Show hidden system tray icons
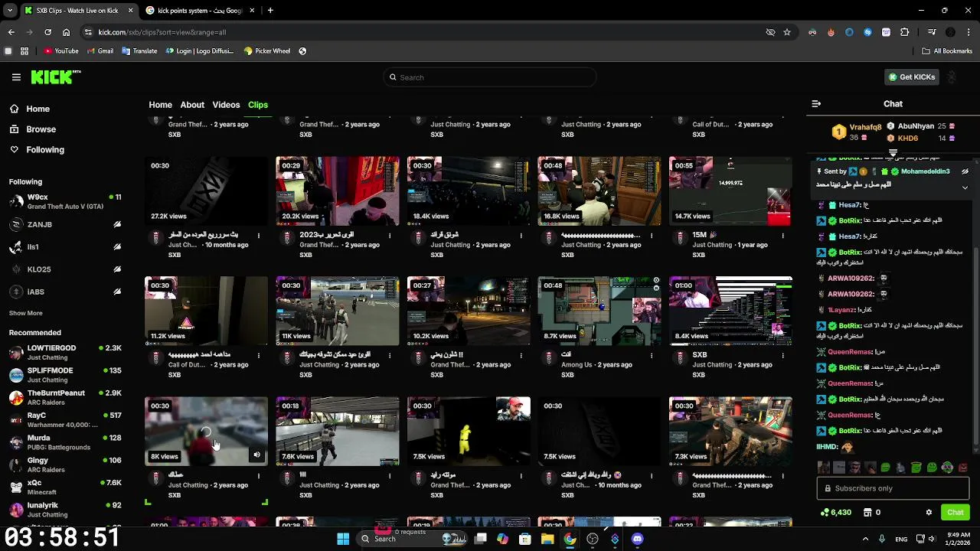This screenshot has height=551, width=980. (865, 539)
